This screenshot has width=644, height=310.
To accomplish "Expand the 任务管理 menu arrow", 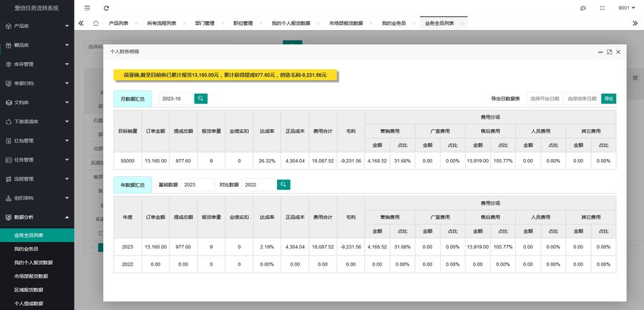I will pos(67,160).
